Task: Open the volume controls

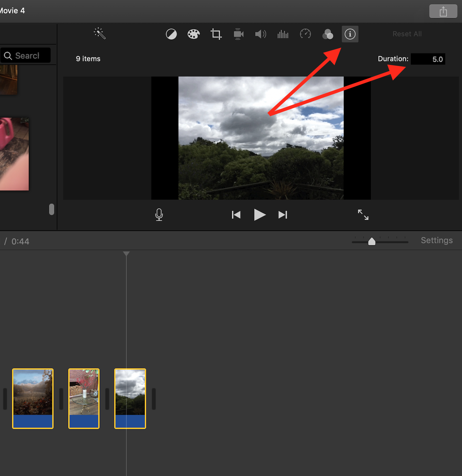Action: [261, 34]
